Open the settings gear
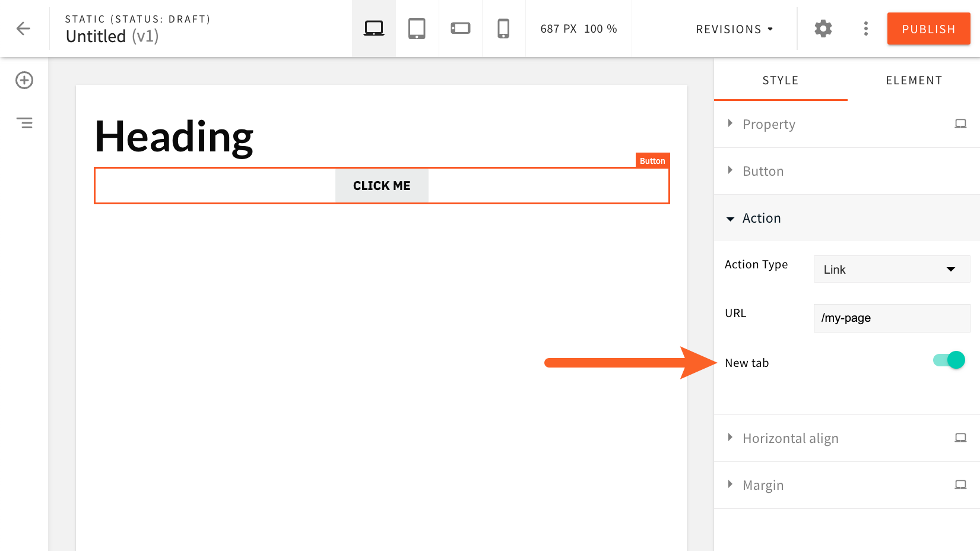980x551 pixels. (x=823, y=28)
